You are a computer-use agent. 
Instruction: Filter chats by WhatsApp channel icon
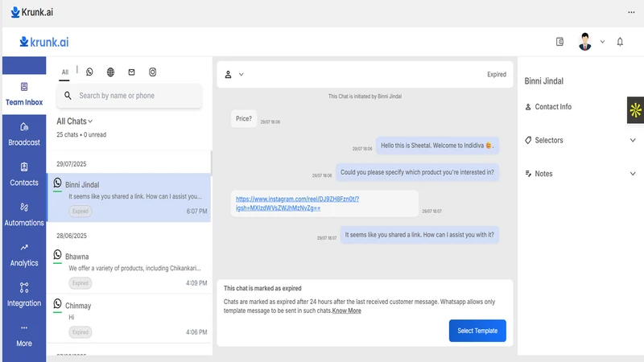click(x=89, y=72)
